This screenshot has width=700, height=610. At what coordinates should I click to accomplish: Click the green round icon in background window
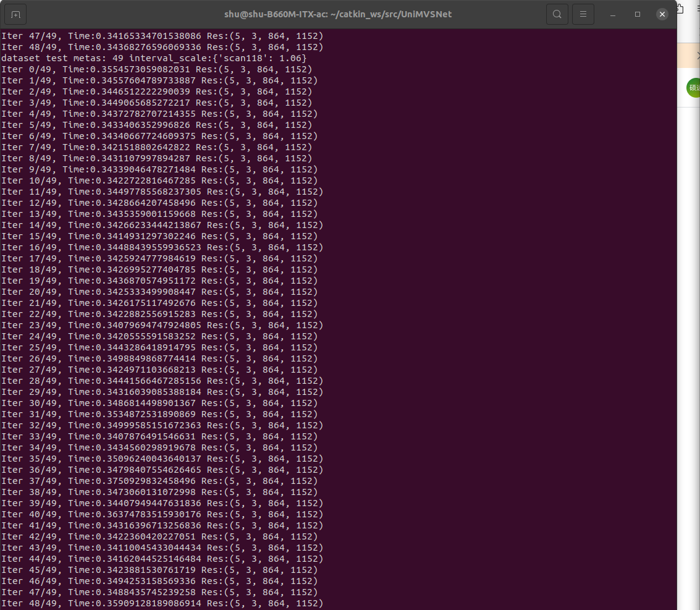(x=693, y=88)
